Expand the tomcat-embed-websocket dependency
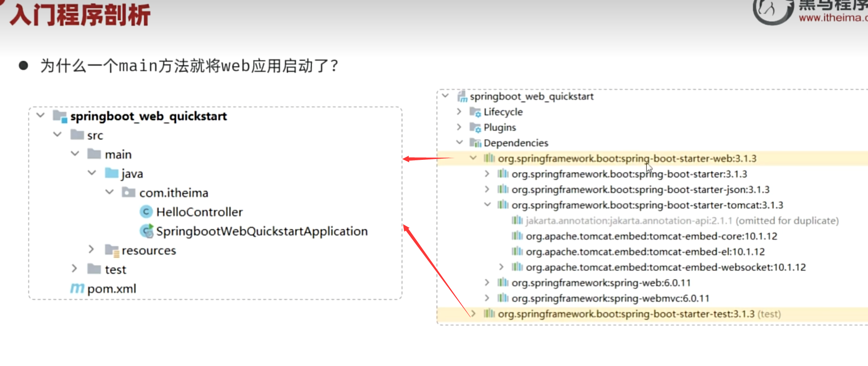 (x=501, y=267)
